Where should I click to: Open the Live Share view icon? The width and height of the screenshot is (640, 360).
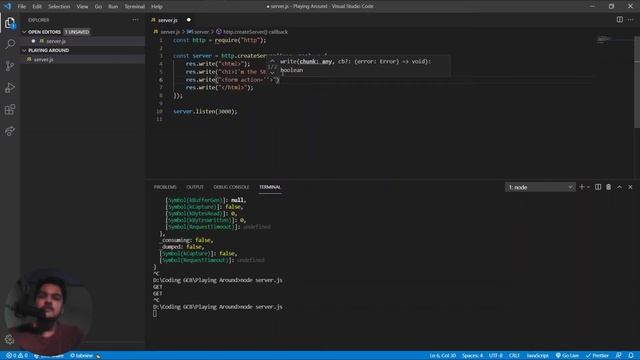(x=10, y=131)
